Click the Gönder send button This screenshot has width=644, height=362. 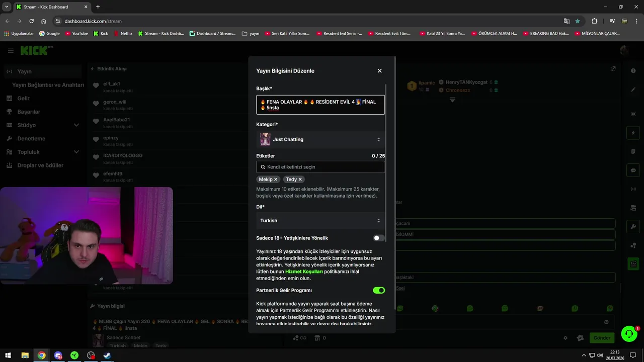pos(602,338)
